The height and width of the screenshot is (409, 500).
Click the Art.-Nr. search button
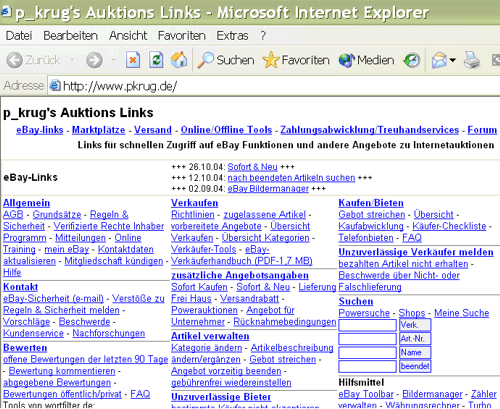point(415,339)
